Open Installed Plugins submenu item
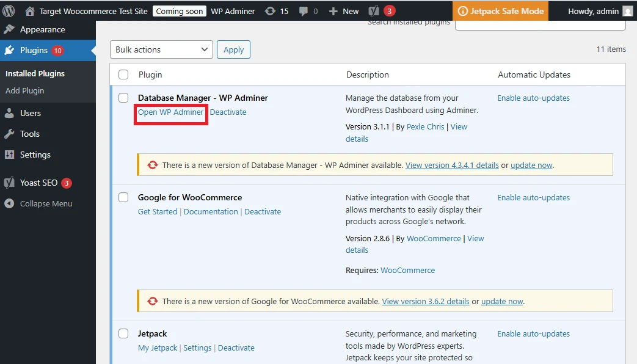 coord(35,73)
